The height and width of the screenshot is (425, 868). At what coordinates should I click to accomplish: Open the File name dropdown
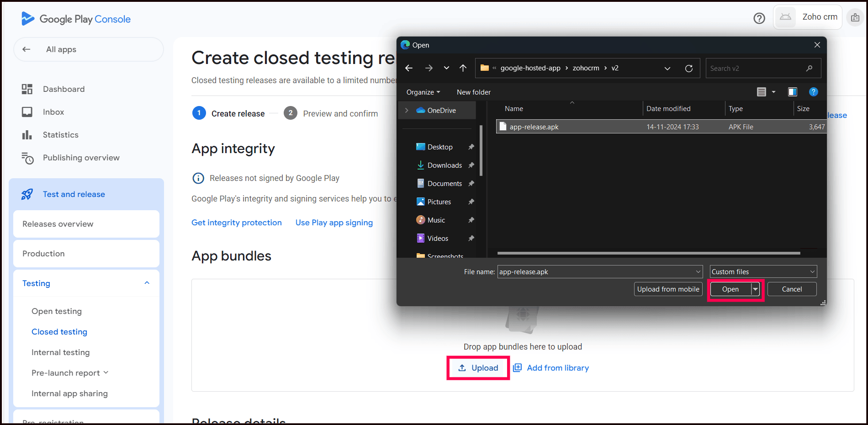coord(698,272)
